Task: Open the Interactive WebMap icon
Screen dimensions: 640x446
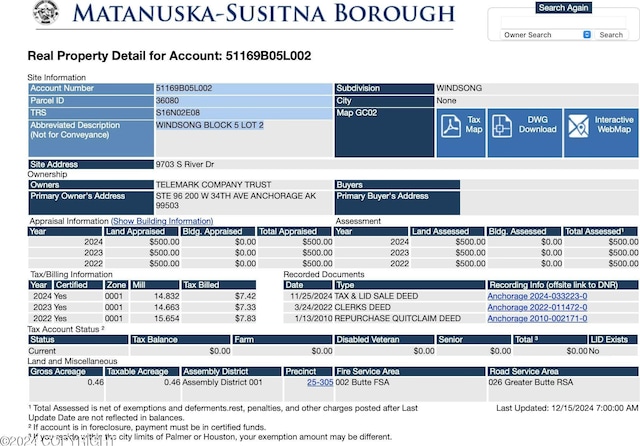Action: 578,126
